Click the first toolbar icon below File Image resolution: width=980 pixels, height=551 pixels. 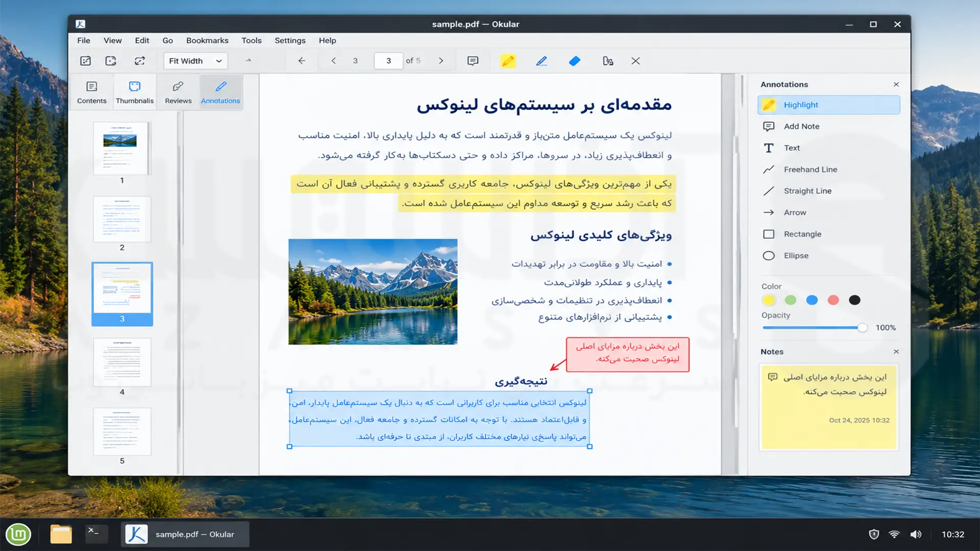86,61
